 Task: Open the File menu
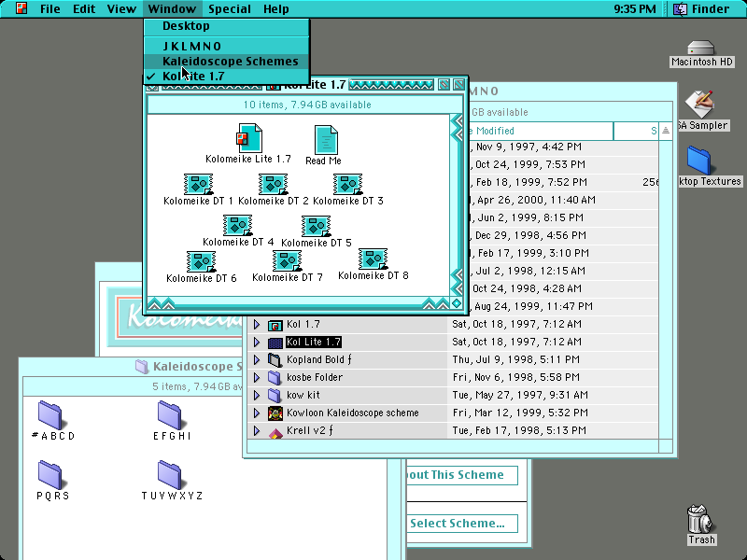(50, 8)
